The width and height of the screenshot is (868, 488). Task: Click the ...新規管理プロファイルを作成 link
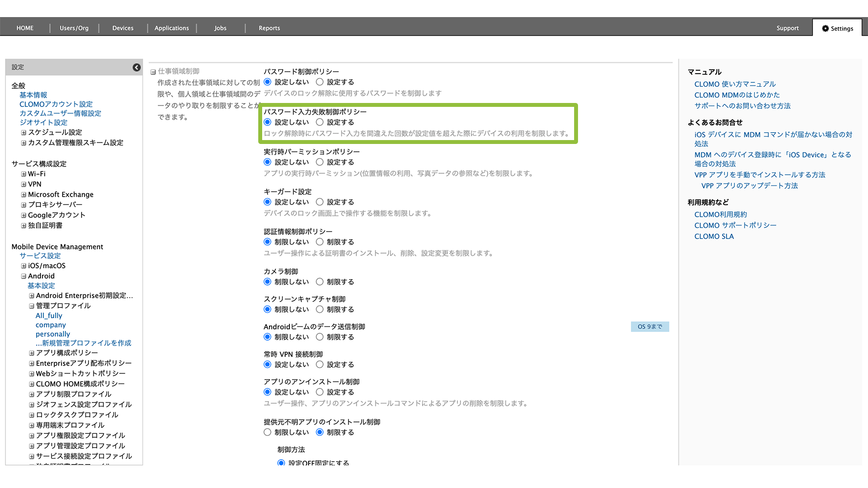(83, 343)
